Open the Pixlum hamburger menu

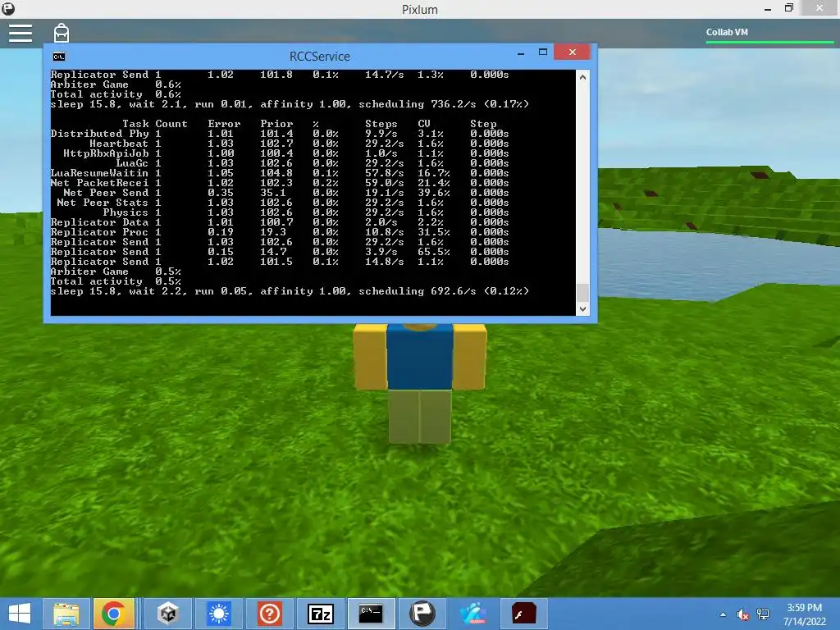click(x=21, y=33)
